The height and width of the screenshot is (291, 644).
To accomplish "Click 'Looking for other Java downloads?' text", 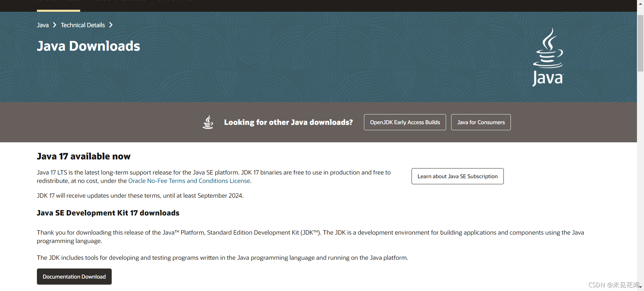I will tap(288, 122).
